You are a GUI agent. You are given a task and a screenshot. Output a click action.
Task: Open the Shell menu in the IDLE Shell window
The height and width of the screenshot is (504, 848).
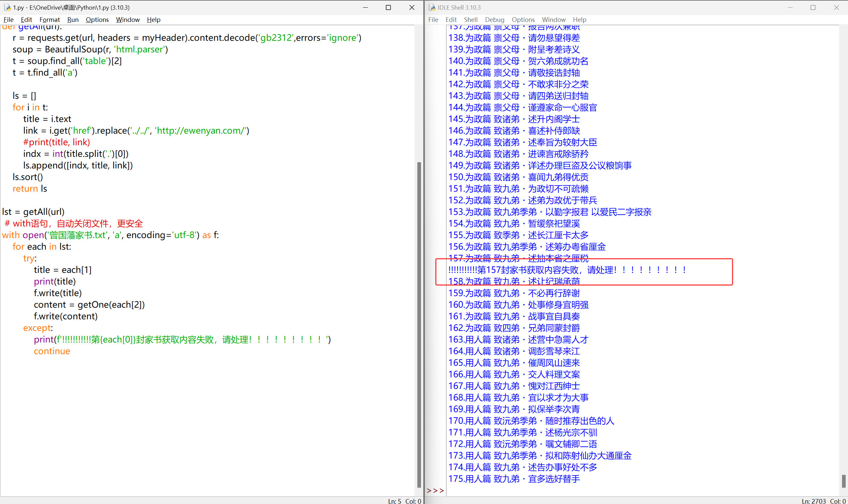[x=470, y=20]
